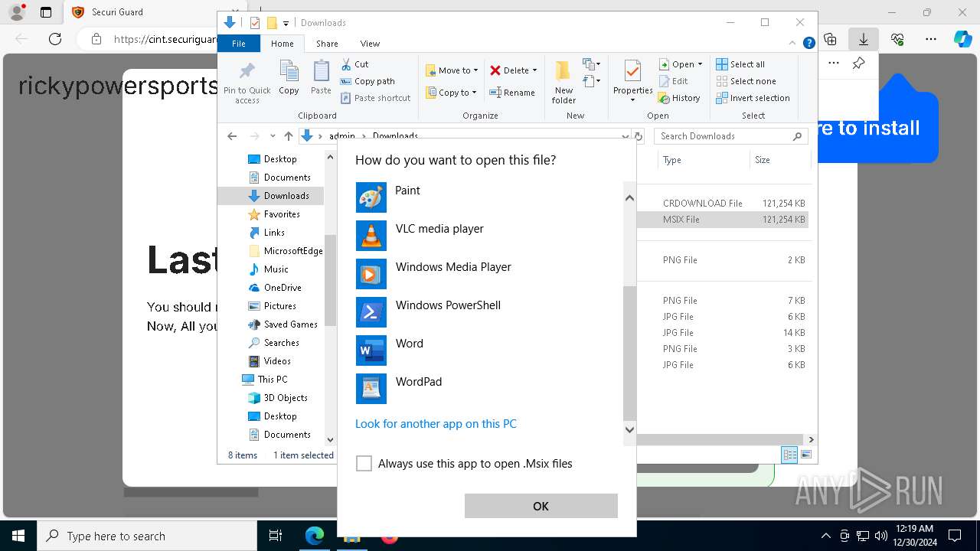This screenshot has height=551, width=980.
Task: Select the MSIX File row
Action: [x=723, y=220]
